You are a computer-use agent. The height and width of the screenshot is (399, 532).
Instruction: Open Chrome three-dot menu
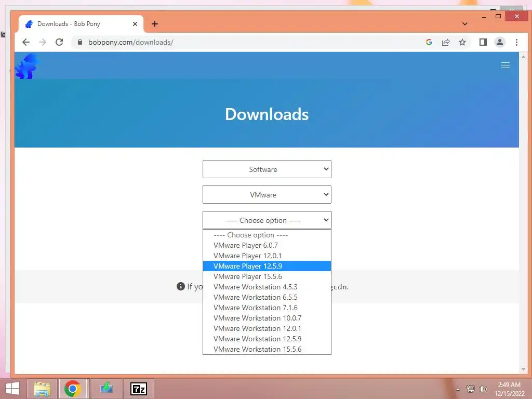pos(516,42)
